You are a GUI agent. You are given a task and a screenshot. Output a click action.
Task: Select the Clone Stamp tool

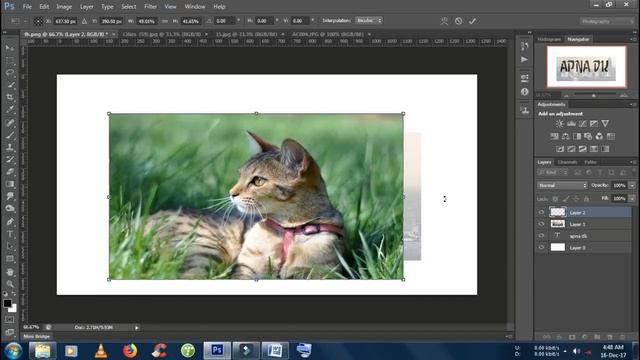pyautogui.click(x=10, y=147)
